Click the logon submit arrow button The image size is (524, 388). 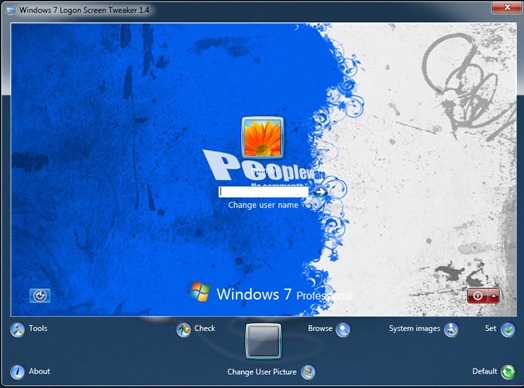pos(320,192)
